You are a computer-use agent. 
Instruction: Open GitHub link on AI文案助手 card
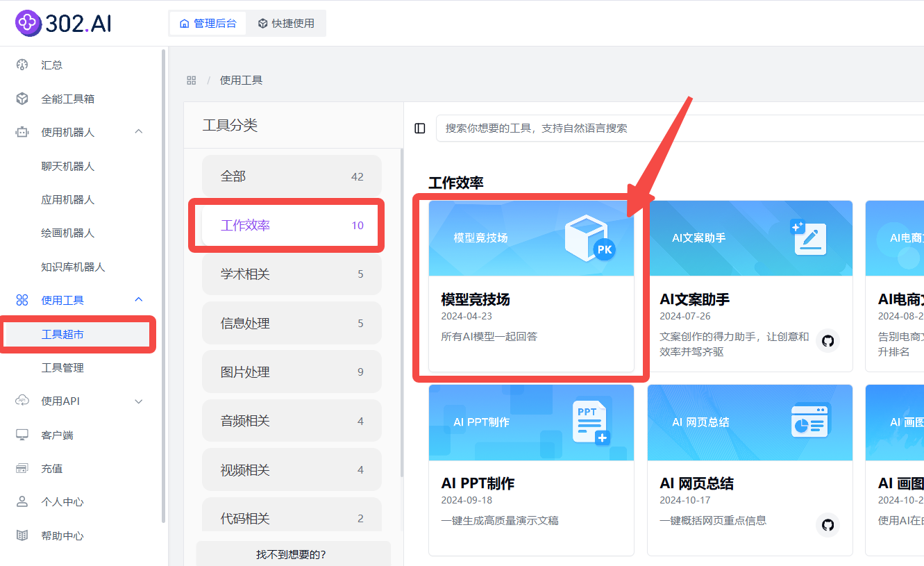pos(828,341)
